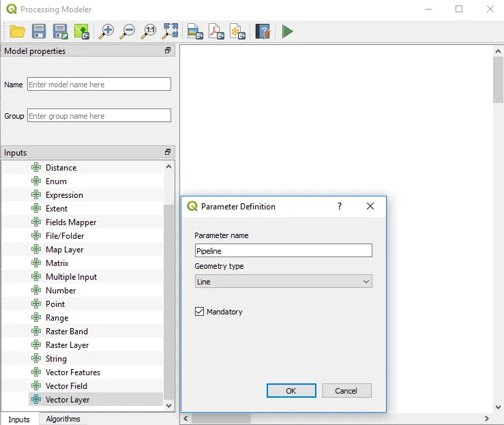Select the Inputs tab
504x425 pixels.
coord(19,419)
